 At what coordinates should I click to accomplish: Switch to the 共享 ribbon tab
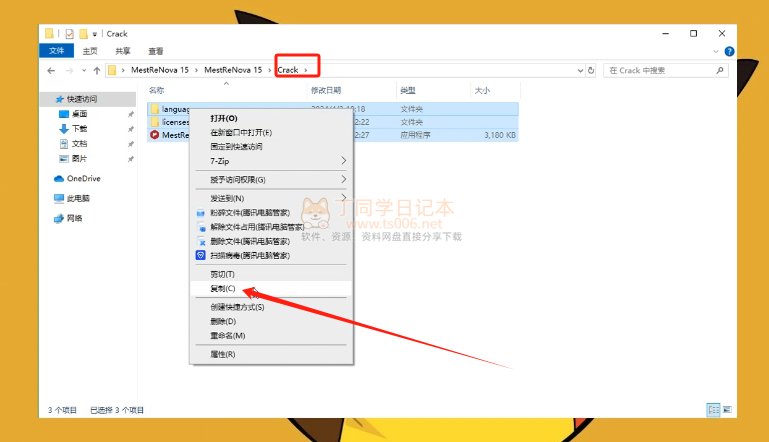pyautogui.click(x=123, y=51)
